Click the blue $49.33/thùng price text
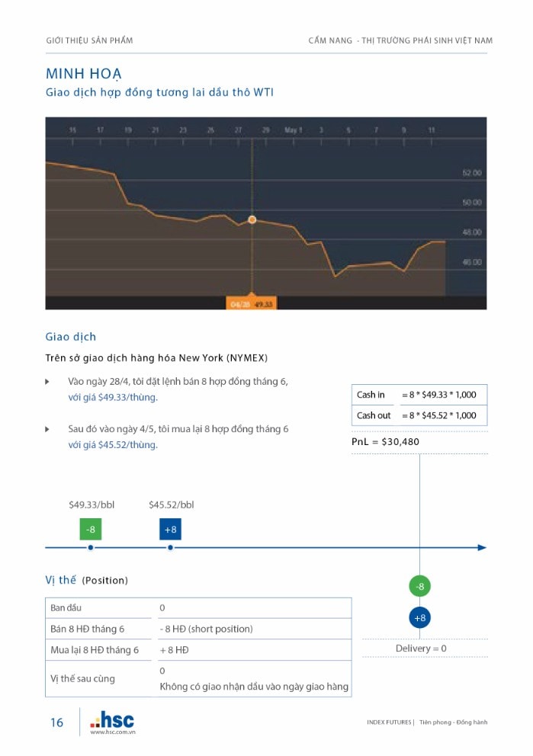This screenshot has width=533, height=756. pos(113,397)
